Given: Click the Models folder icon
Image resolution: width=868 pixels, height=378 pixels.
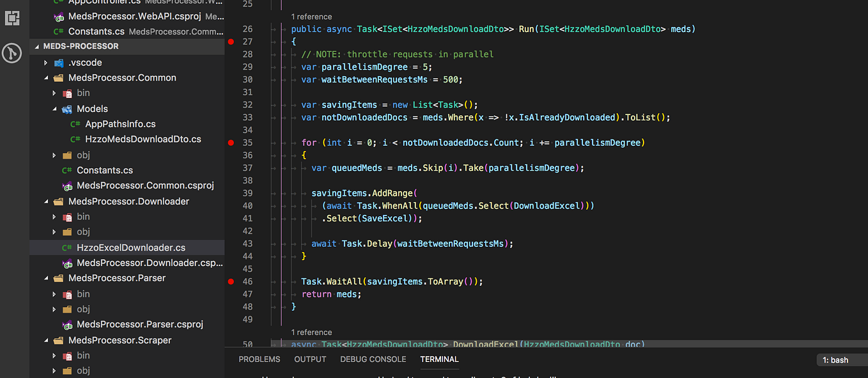Looking at the screenshot, I should (66, 109).
